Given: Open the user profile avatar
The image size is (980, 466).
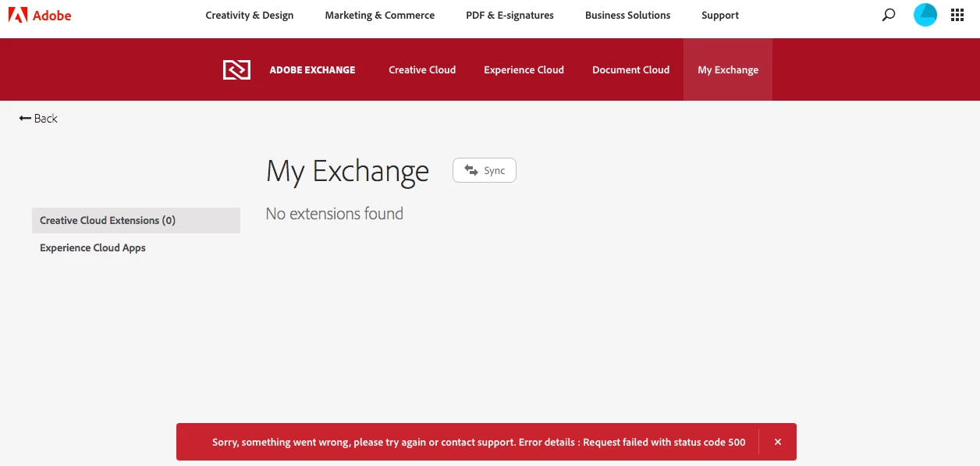Looking at the screenshot, I should point(925,15).
